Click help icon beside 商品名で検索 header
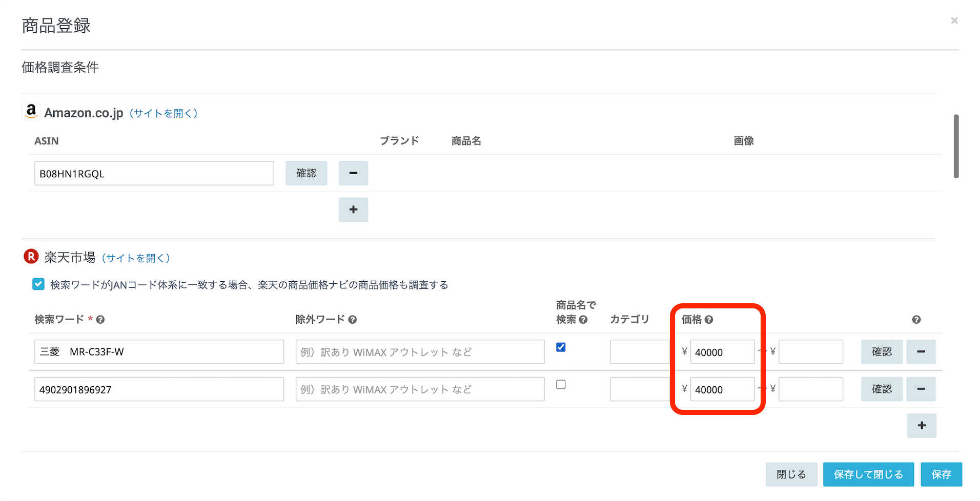Screen dimensions: 980x501 583,320
